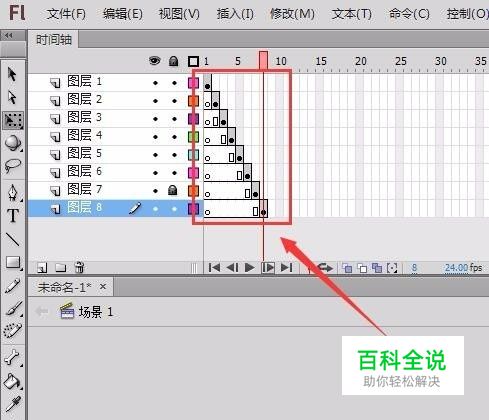Click the lock all layers padlock icon
The height and width of the screenshot is (420, 489).
[x=173, y=61]
